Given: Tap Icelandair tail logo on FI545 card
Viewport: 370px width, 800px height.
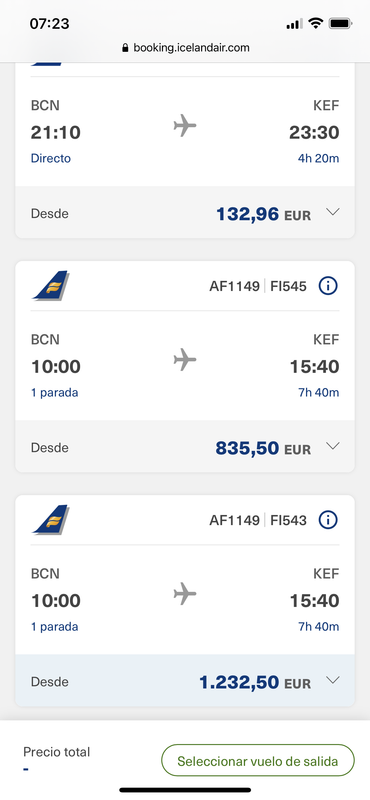Looking at the screenshot, I should 51,286.
